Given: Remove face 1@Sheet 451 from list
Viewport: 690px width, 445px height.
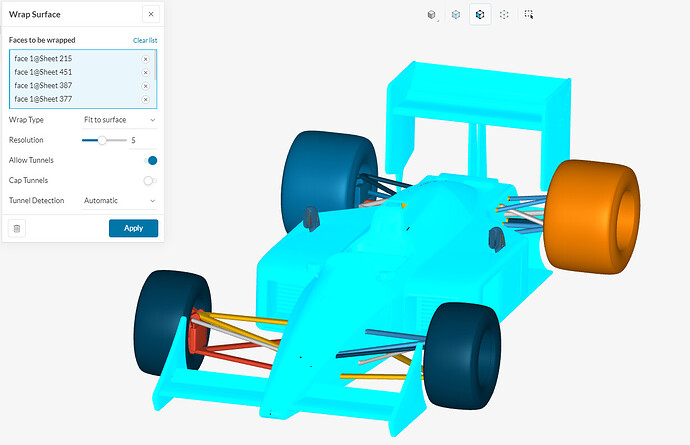Looking at the screenshot, I should click(146, 73).
